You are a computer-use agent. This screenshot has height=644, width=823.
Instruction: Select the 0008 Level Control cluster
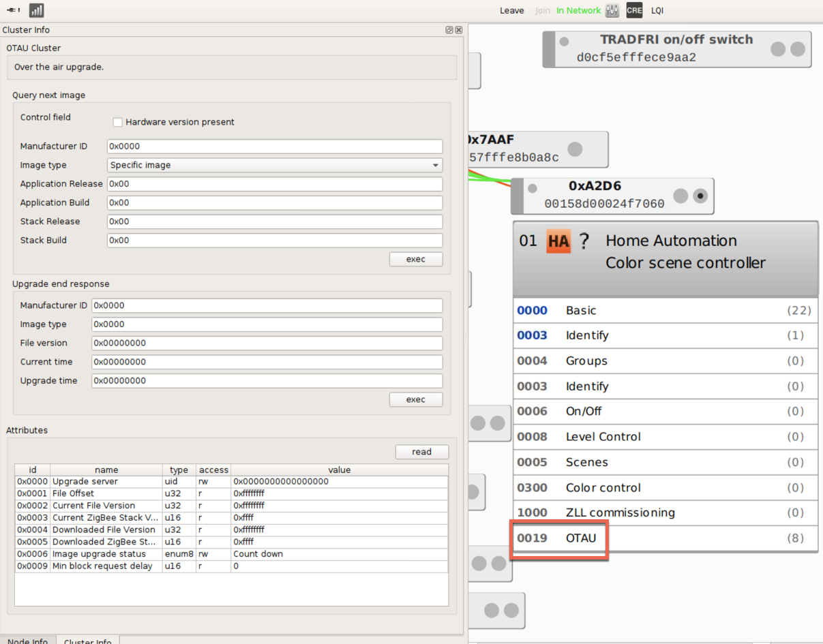(x=665, y=436)
